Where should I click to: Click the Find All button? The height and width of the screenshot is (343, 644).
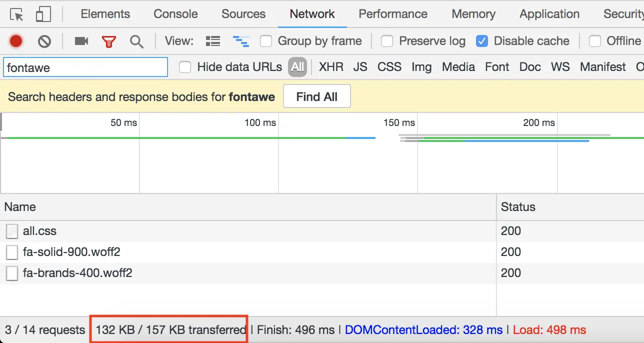[317, 96]
